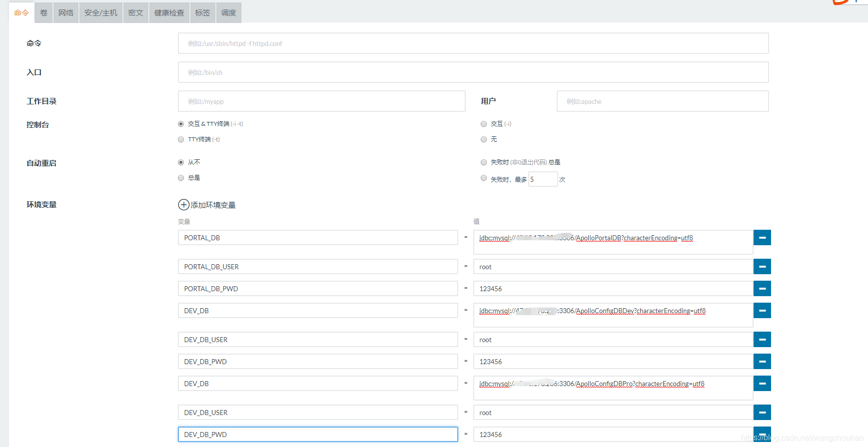Screen dimensions: 868x447
Task: Select 总是 auto restart option
Action: [x=181, y=178]
